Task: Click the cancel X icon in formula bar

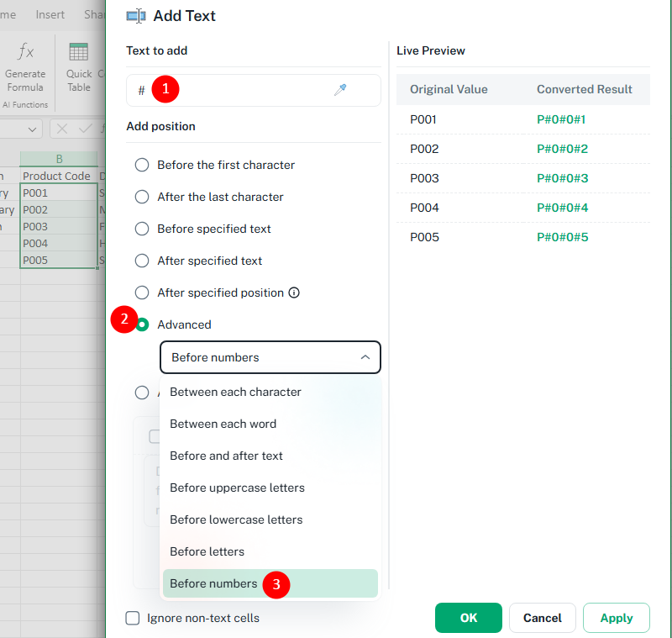Action: click(x=61, y=129)
